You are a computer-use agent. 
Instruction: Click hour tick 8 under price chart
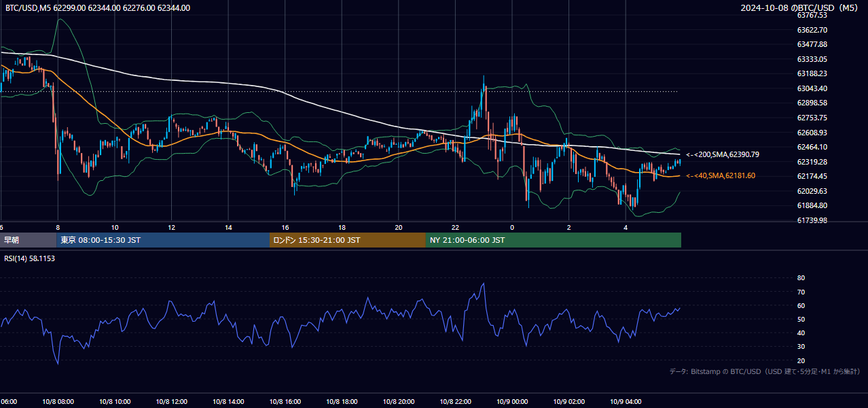pyautogui.click(x=58, y=227)
